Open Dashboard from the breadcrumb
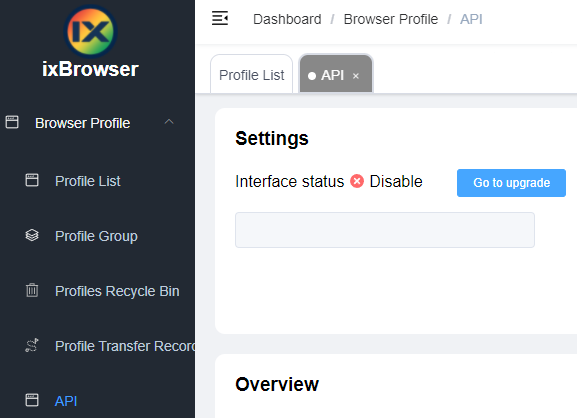Screen dimensions: 577x418 [287, 19]
